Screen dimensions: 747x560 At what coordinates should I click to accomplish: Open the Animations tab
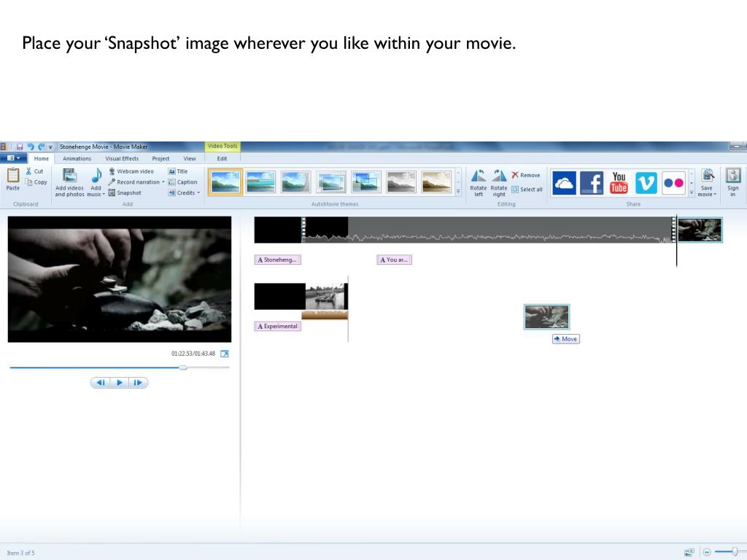pos(77,158)
